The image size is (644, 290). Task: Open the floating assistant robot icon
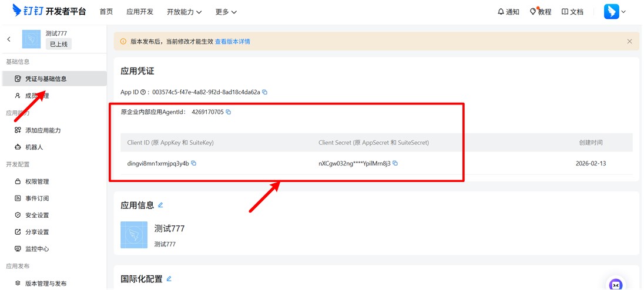[x=616, y=284]
